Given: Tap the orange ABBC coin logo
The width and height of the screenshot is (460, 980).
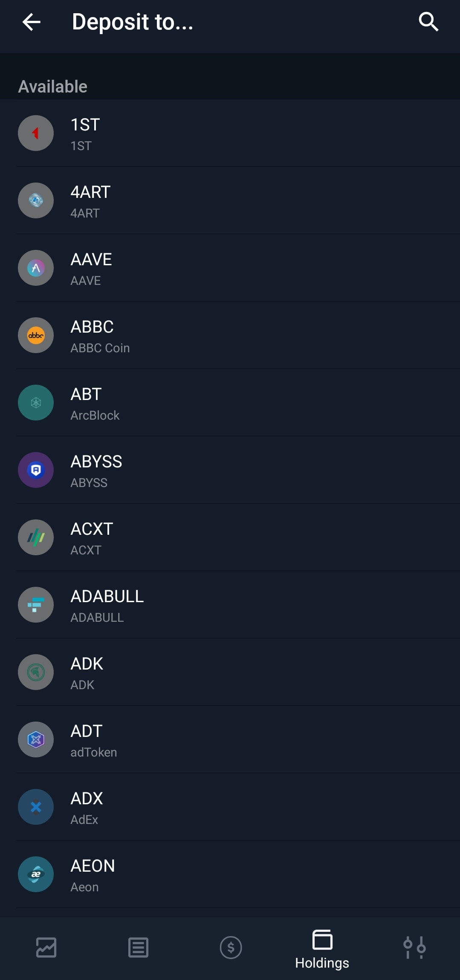Looking at the screenshot, I should point(36,335).
